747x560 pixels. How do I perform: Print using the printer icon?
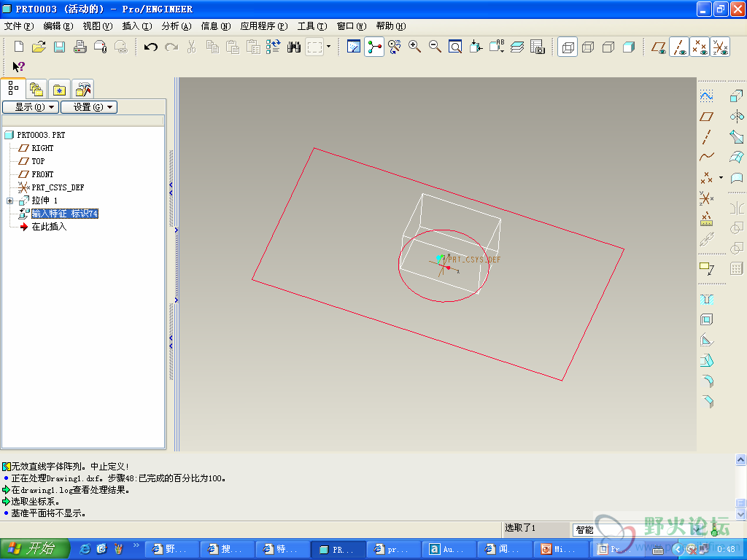tap(80, 47)
